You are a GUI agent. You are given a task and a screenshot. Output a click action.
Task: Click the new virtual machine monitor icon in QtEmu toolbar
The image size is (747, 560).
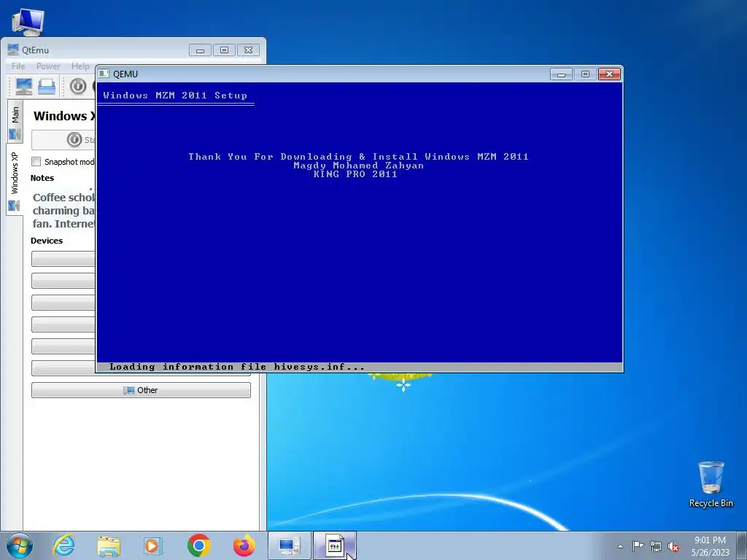[x=24, y=86]
